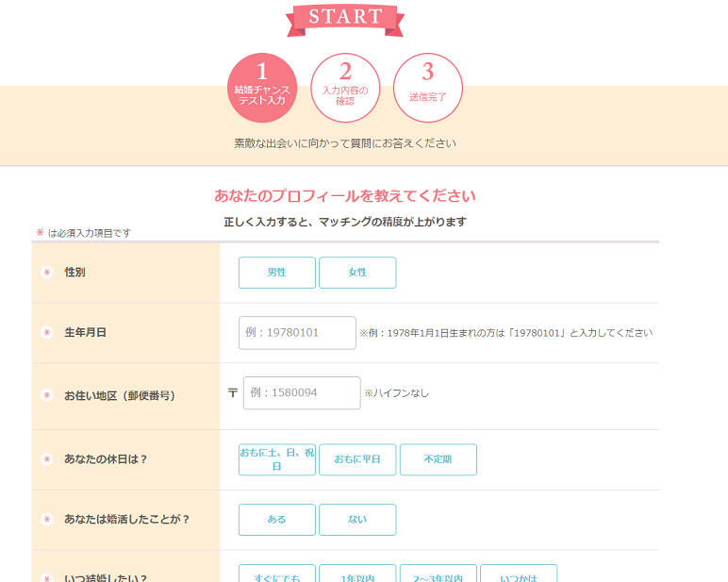Click the required asterisk beside 性別
This screenshot has height=582, width=728.
46,273
